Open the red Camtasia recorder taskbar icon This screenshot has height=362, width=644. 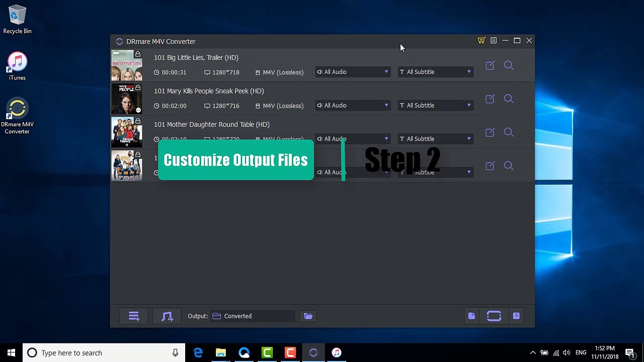coord(290,353)
